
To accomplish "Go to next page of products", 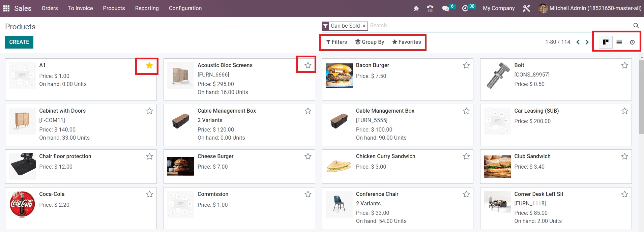I will point(587,42).
